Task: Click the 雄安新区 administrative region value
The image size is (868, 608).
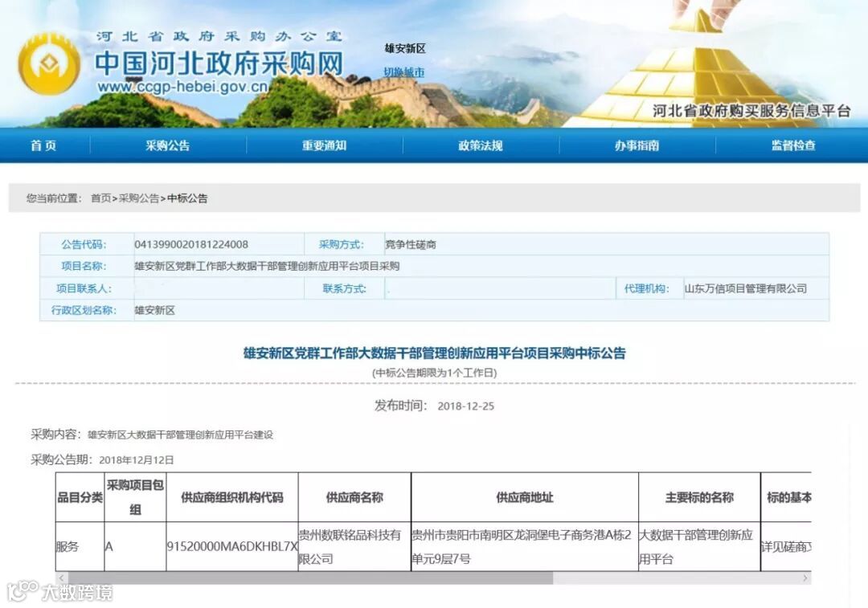Action: (154, 310)
